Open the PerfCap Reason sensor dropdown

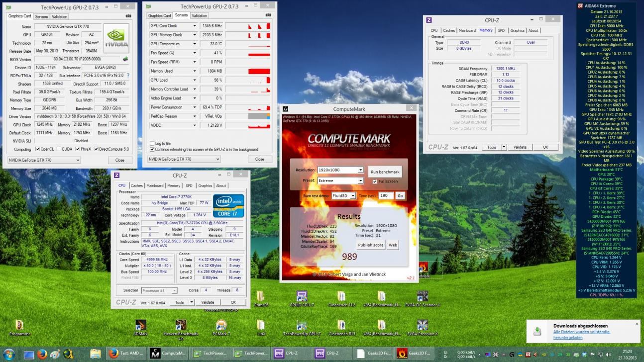[195, 116]
